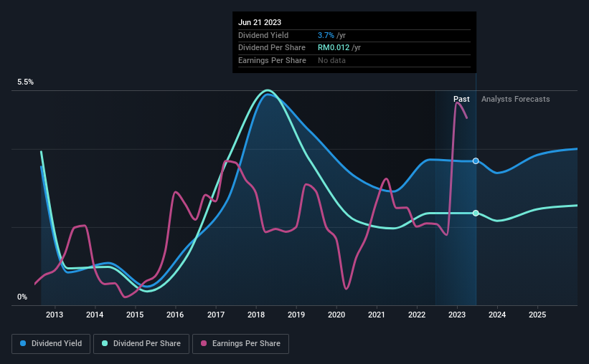Click the tooltip Dividend Per Share row label

(x=272, y=48)
